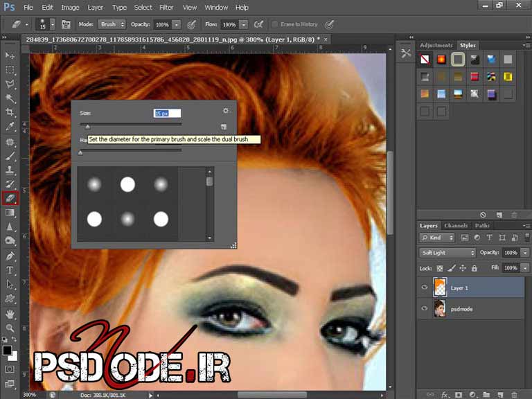Open Opacity slider dropdown in options bar
532x399 pixels.
click(177, 24)
